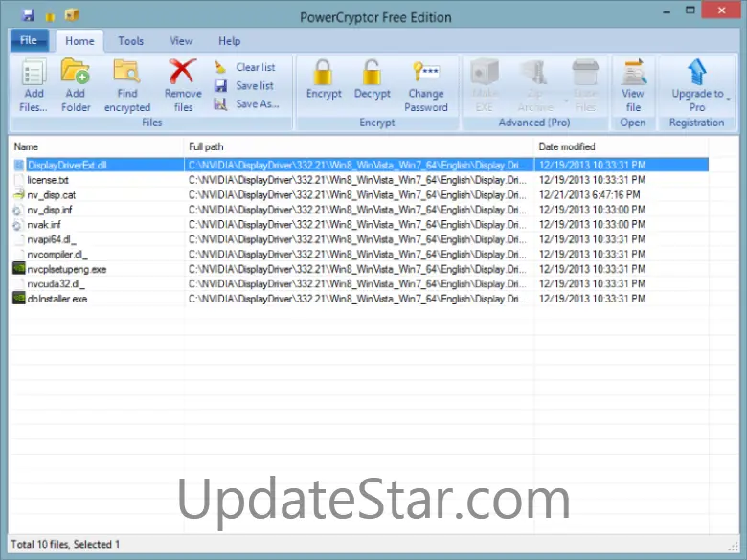Click the nv_disp.cat file icon
Image resolution: width=747 pixels, height=560 pixels.
[18, 194]
